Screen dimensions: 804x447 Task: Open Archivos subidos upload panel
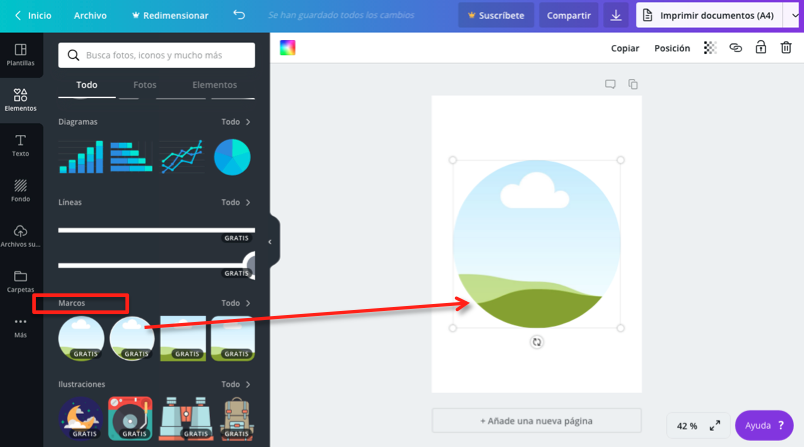tap(21, 236)
